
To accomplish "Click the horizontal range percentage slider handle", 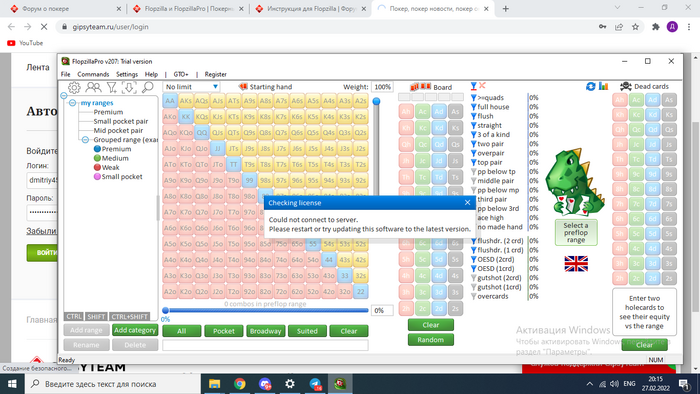I will pos(166,310).
